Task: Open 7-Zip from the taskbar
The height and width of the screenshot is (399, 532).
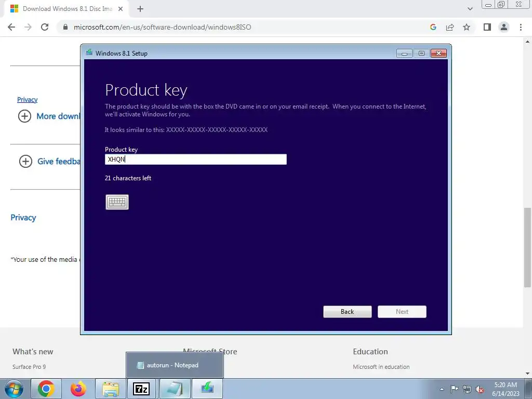Action: click(141, 389)
